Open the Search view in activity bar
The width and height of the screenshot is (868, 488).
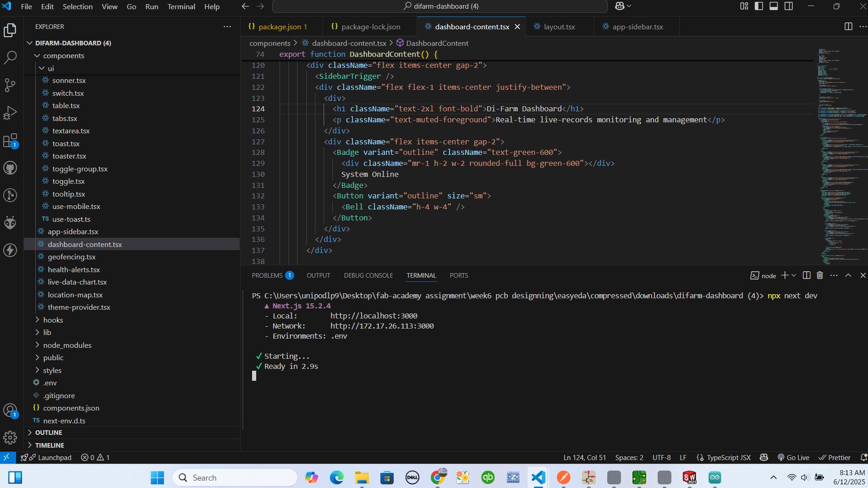click(10, 58)
